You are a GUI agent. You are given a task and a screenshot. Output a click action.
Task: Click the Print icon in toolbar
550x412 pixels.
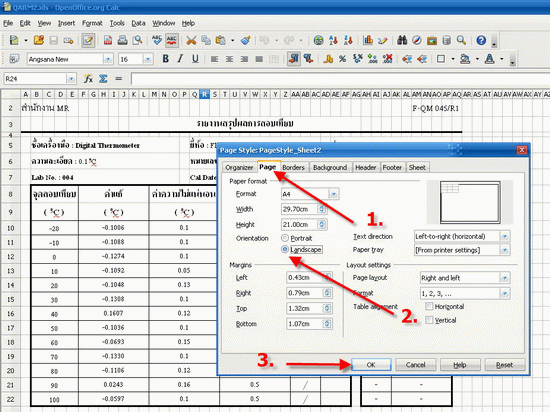pos(122,40)
